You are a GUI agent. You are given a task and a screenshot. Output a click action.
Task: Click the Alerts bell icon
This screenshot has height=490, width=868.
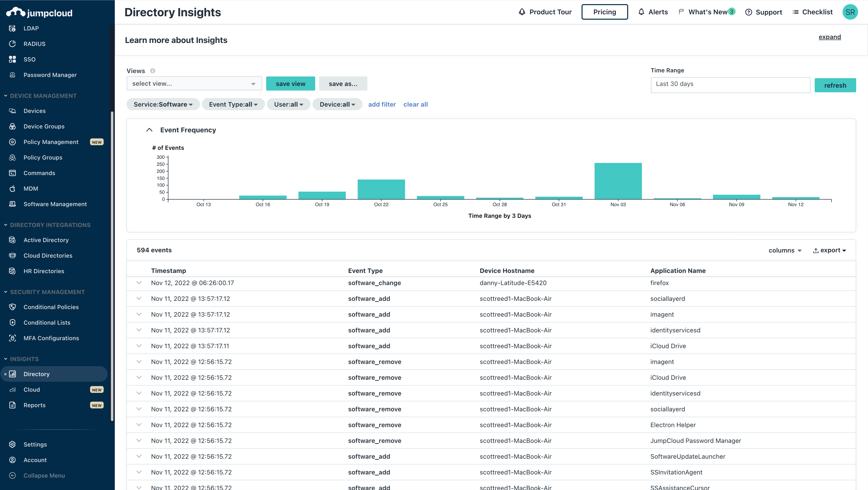641,12
